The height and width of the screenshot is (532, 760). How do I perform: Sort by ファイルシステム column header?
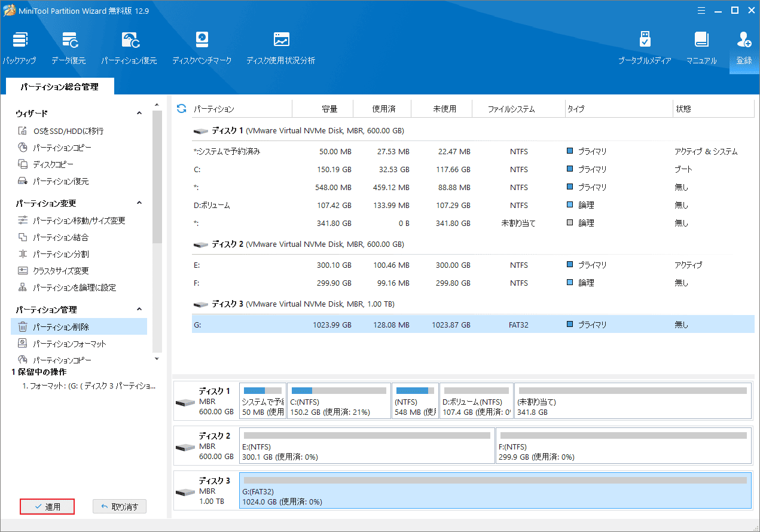click(x=518, y=109)
